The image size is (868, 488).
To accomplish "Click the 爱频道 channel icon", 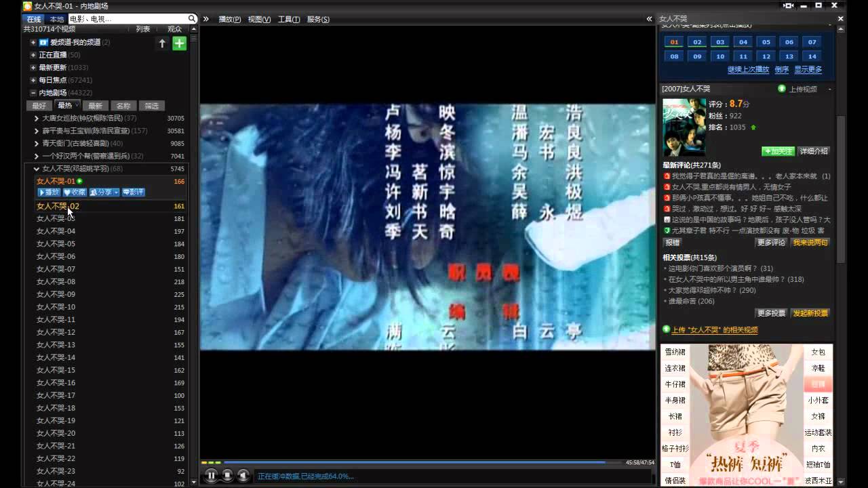I will pyautogui.click(x=43, y=42).
